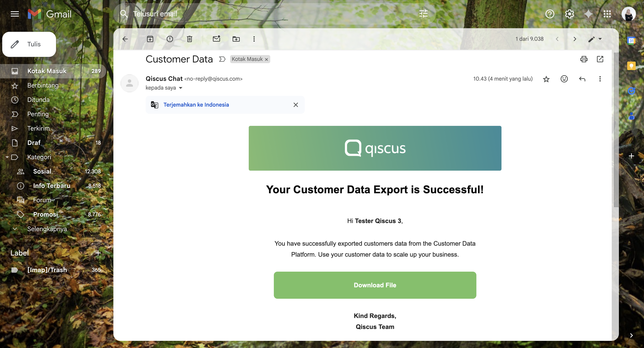Screen dimensions: 644x348
Task: Get add-ons plus icon
Action: [631, 156]
